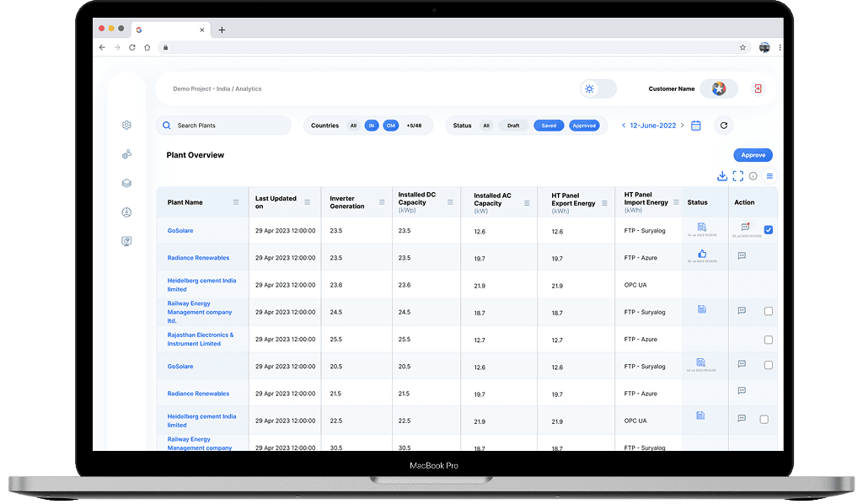Open the settings gear in the sidebar
Screen dimensions: 863x504
(x=126, y=126)
